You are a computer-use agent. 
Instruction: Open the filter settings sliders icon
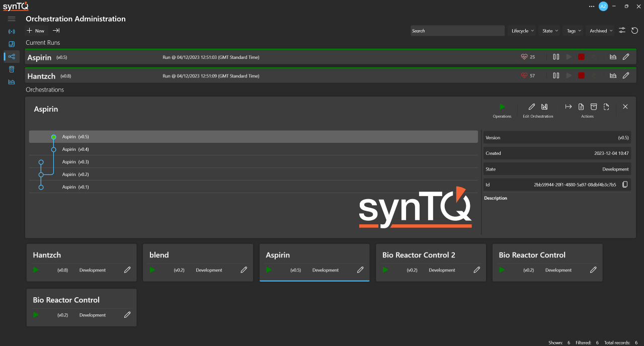click(622, 31)
